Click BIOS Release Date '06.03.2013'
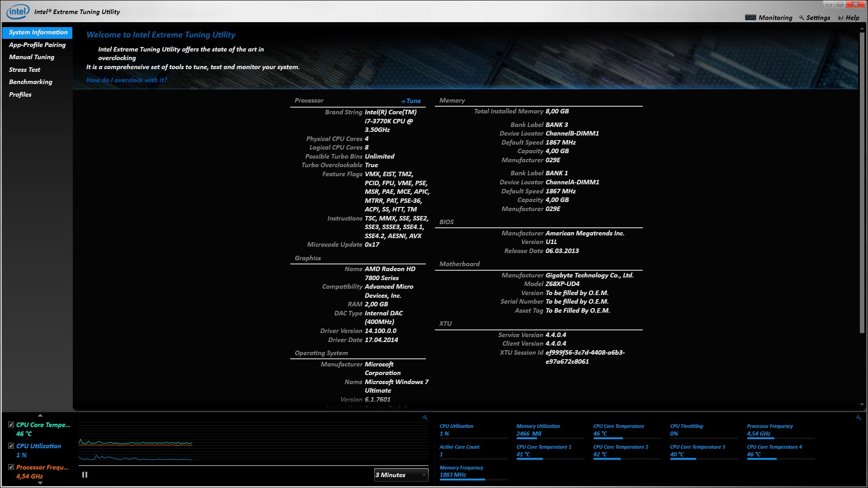 [562, 251]
